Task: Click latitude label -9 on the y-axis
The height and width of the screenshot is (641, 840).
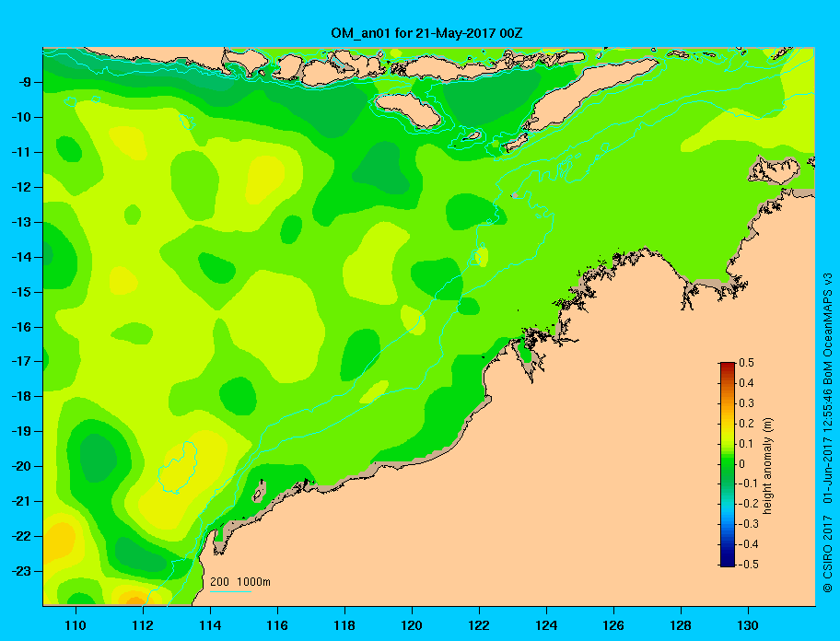Action: click(x=25, y=83)
